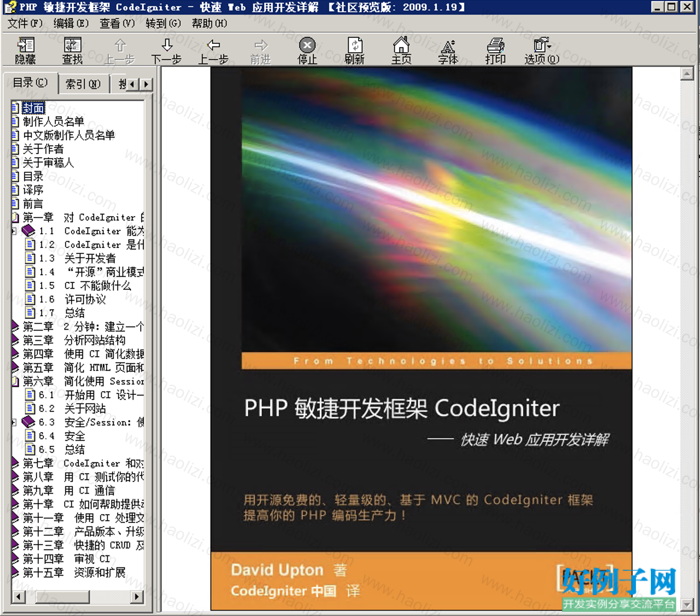This screenshot has width=700, height=616.
Task: Click the purple book icon for 1.1
Action: (29, 231)
